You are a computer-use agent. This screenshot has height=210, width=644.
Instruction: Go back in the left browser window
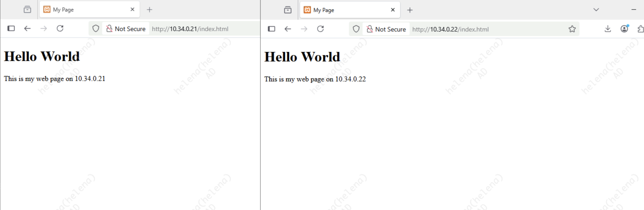click(27, 29)
